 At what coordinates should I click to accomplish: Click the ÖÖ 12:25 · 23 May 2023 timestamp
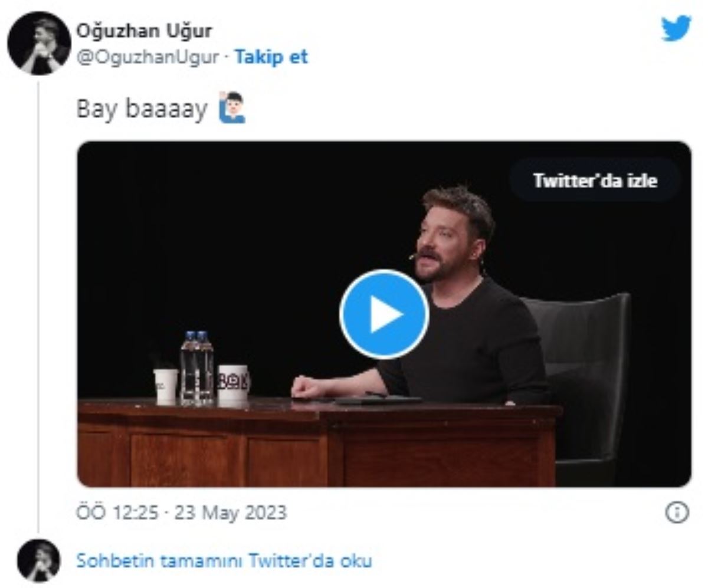(x=182, y=512)
